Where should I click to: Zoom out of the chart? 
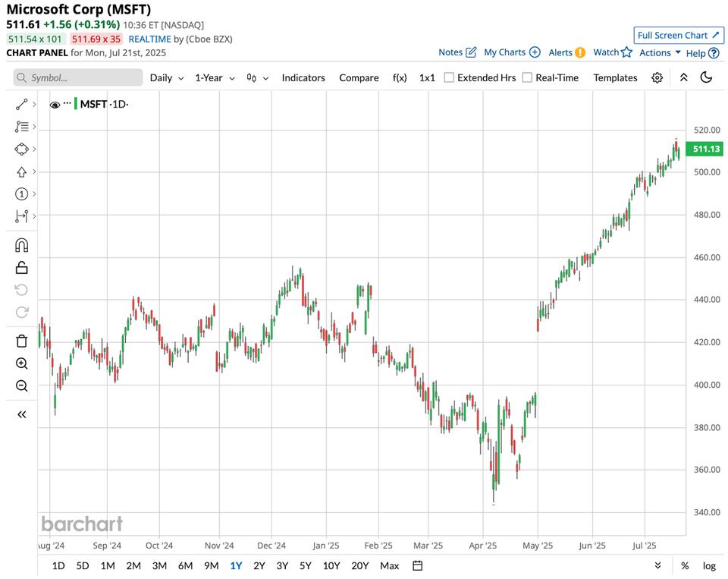(21, 385)
